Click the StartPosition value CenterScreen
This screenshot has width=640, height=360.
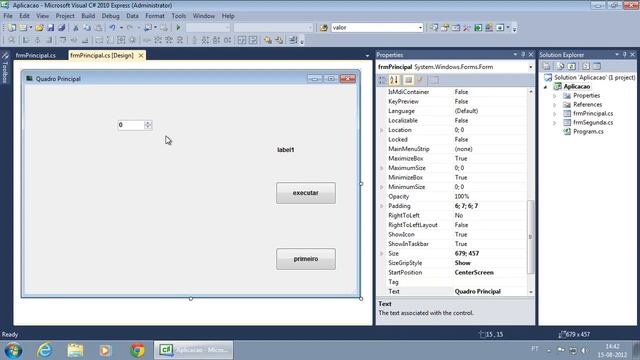pos(474,273)
